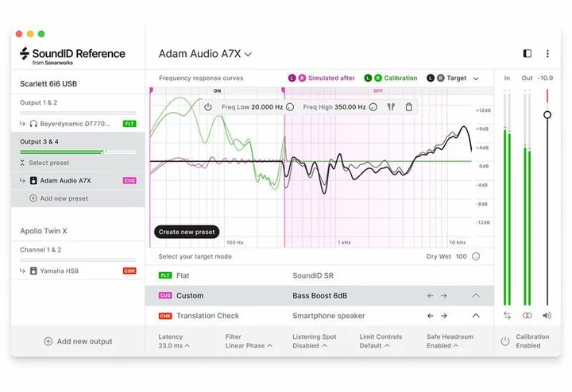Collapse the Custom target mode chevron

476,295
